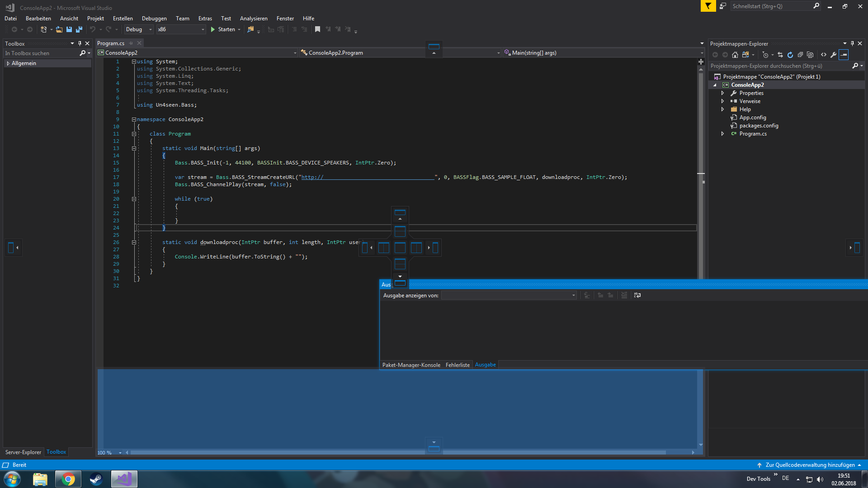Switch to the Fehlerliste tab
Screen dimensions: 868x488
458,365
